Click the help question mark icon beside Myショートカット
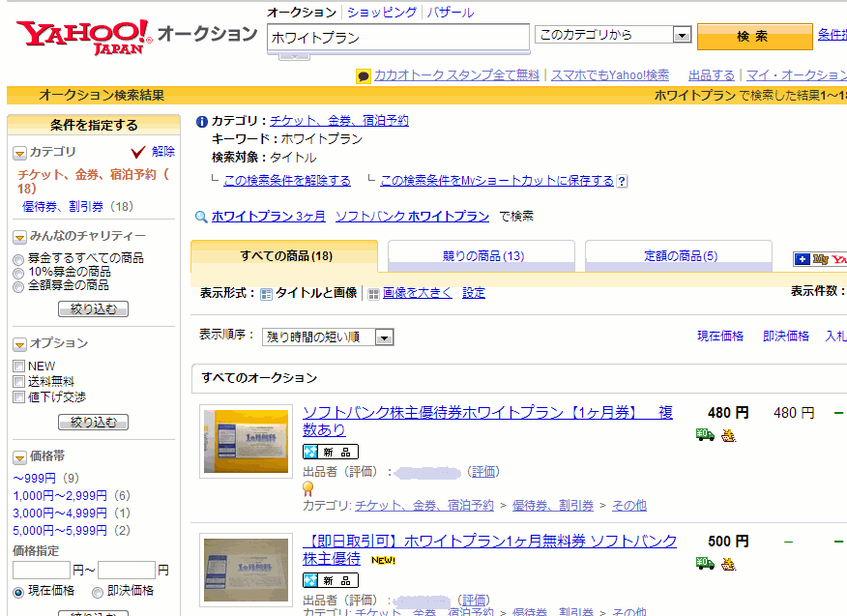This screenshot has width=847, height=616. (622, 181)
